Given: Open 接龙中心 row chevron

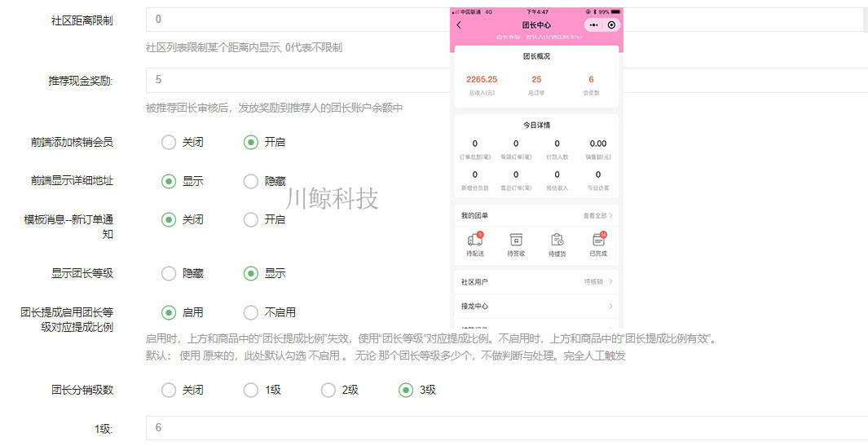Looking at the screenshot, I should (610, 306).
